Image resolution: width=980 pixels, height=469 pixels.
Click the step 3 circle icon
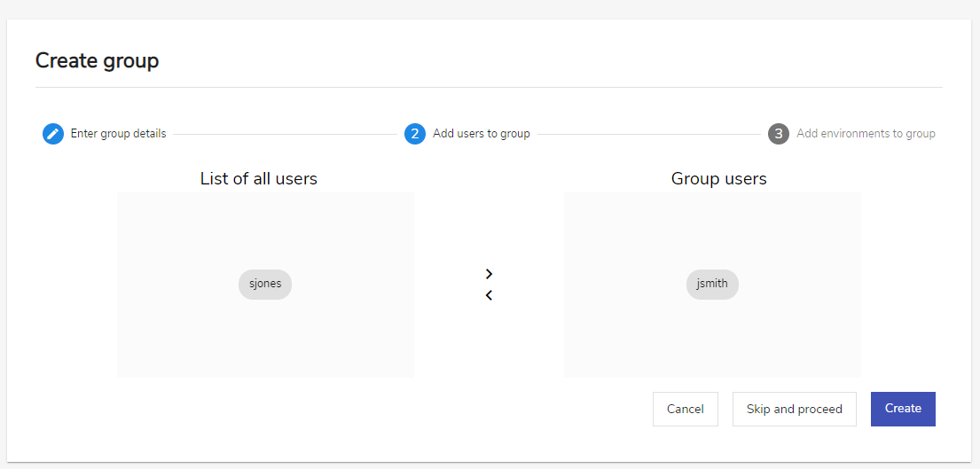(779, 134)
